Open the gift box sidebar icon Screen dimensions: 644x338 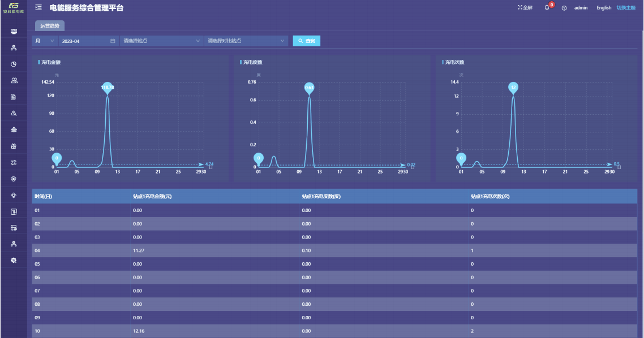[x=14, y=146]
